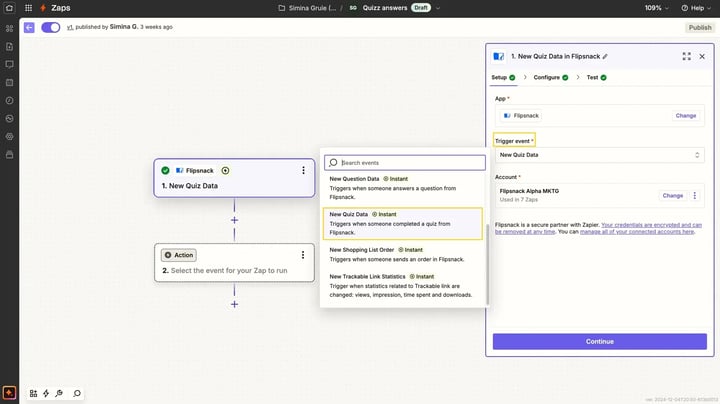Change the Flipsnack Alpha MKTG account
The width and height of the screenshot is (720, 404).
pyautogui.click(x=673, y=196)
